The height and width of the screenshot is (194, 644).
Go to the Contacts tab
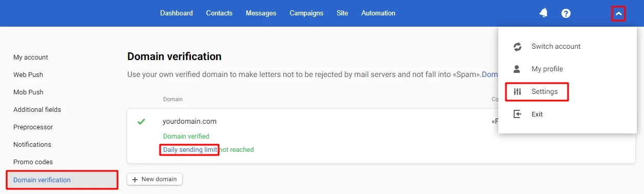coord(219,13)
